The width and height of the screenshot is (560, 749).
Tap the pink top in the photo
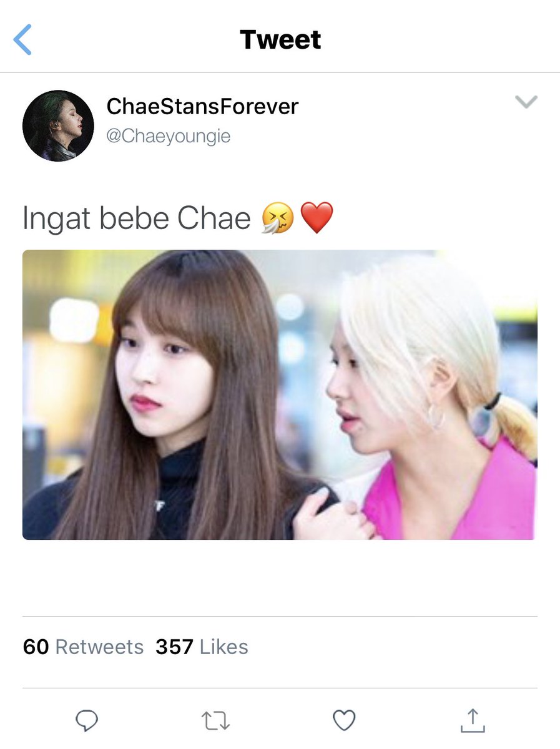tap(459, 493)
